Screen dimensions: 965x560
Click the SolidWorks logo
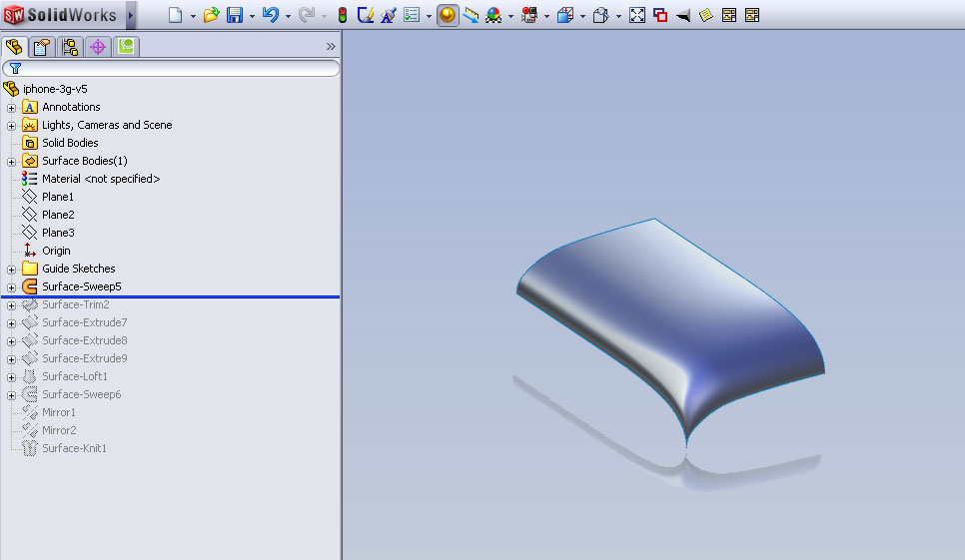(x=60, y=15)
